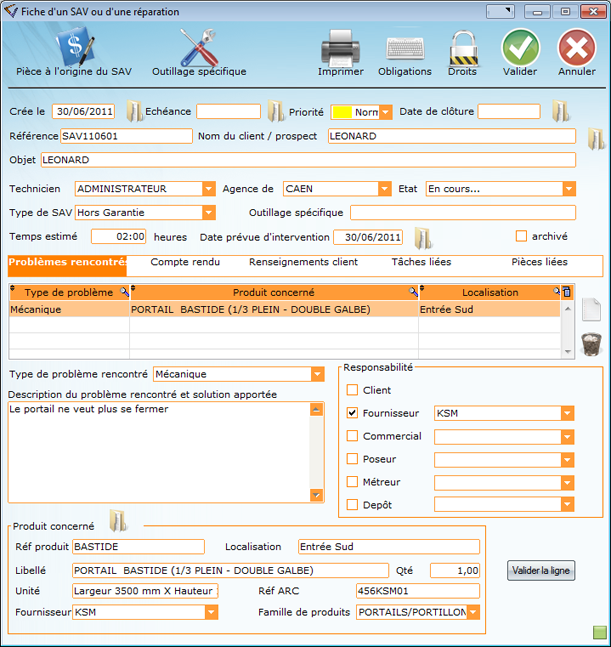This screenshot has height=647, width=611.
Task: Click description box scroll down arrow
Action: click(x=316, y=495)
